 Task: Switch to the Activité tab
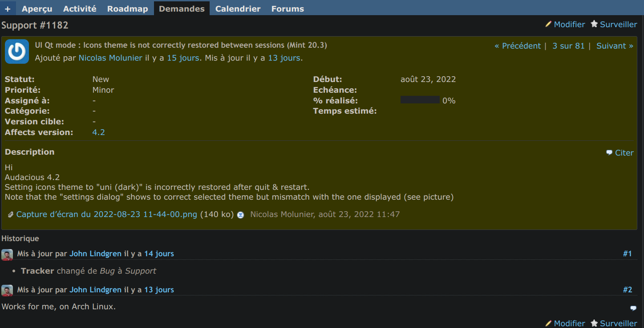pos(80,8)
